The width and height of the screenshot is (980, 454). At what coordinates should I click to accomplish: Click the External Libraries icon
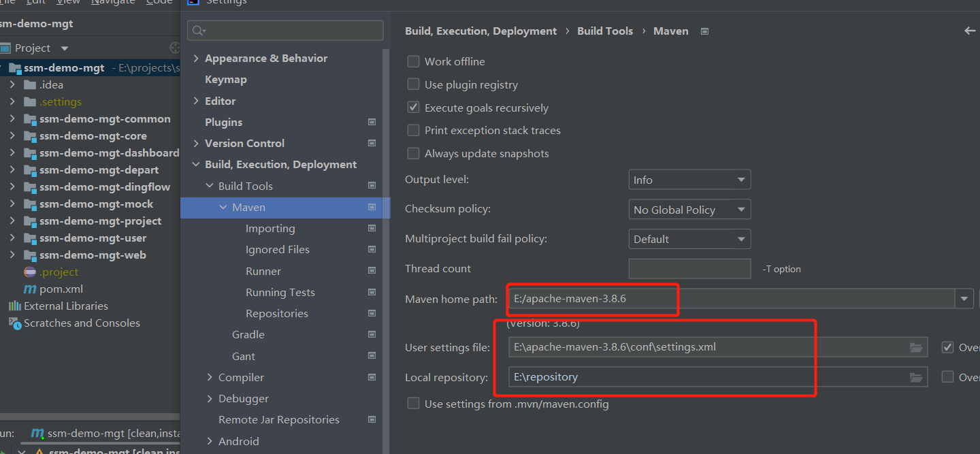15,306
